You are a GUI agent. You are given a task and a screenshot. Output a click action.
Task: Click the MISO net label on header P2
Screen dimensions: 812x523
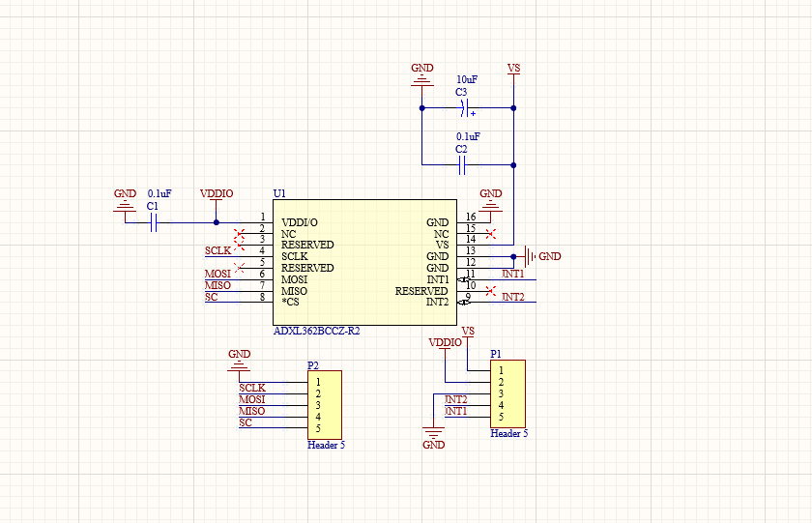point(251,411)
